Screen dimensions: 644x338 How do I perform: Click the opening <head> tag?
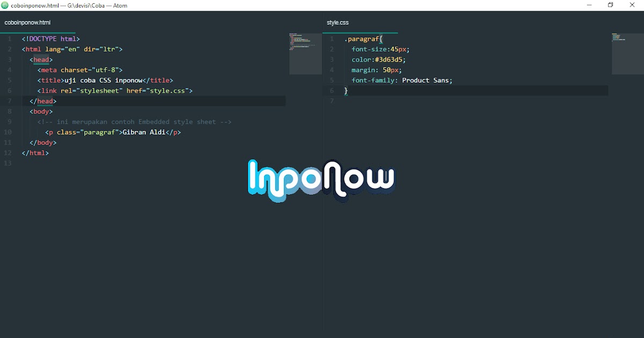tap(41, 60)
